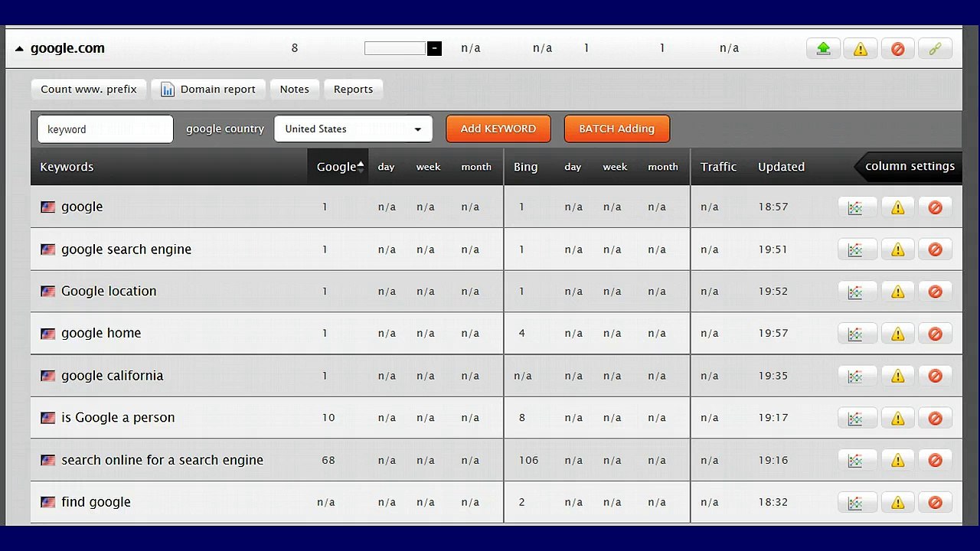Viewport: 980px width, 551px height.
Task: Open chart for 'is Google a person'
Action: 856,418
